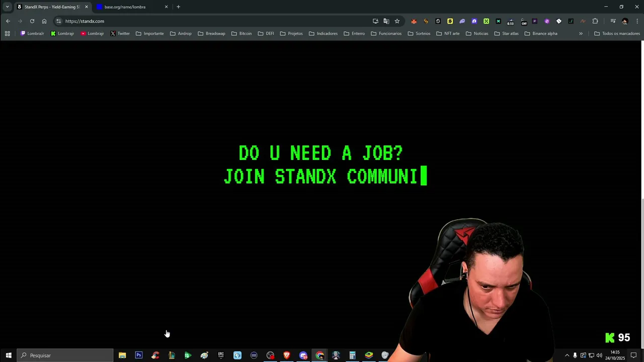Open the Lombra/r Twitch bookmark
The width and height of the screenshot is (644, 362).
[x=32, y=34]
